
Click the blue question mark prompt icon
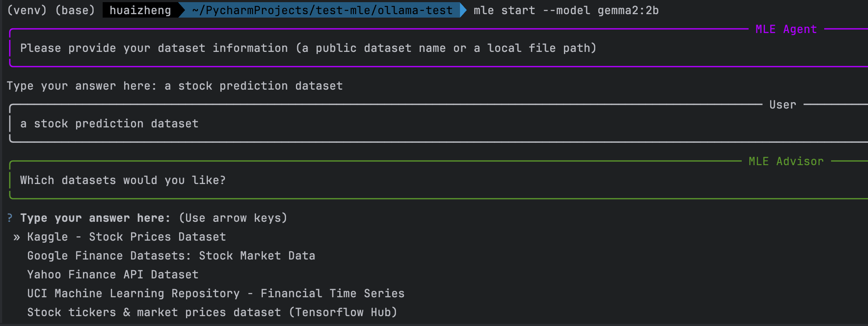[10, 218]
